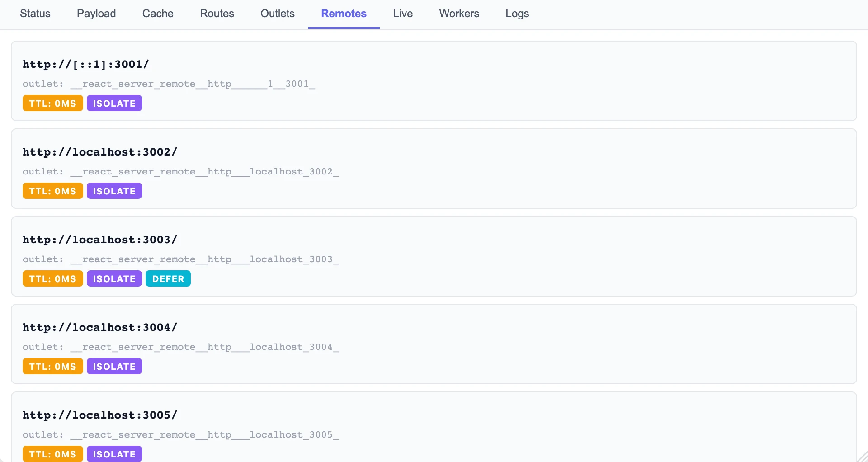This screenshot has width=868, height=462.
Task: Click the DEFER badge on localhost:3003
Action: pos(168,279)
